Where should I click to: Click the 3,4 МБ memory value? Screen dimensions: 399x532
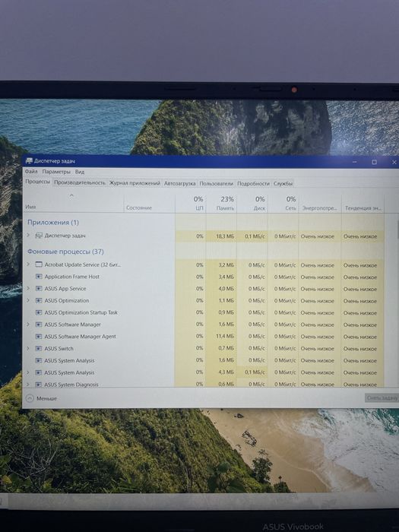[x=226, y=277]
